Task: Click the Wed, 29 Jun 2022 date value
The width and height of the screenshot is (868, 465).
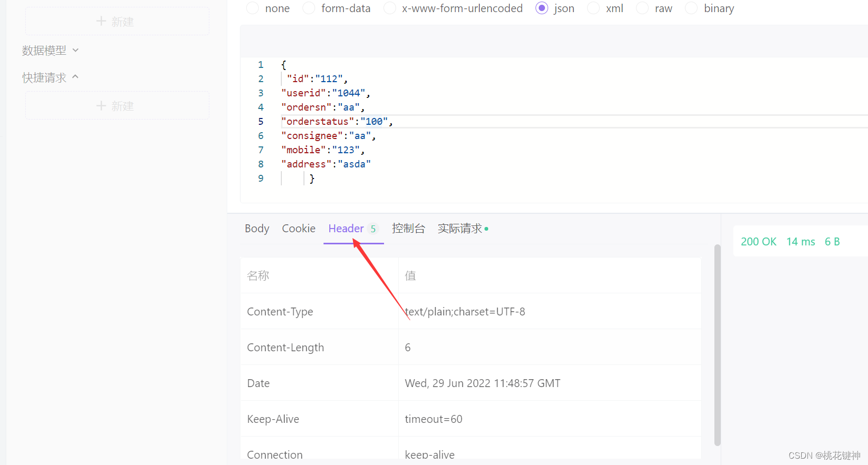Action: coord(482,383)
